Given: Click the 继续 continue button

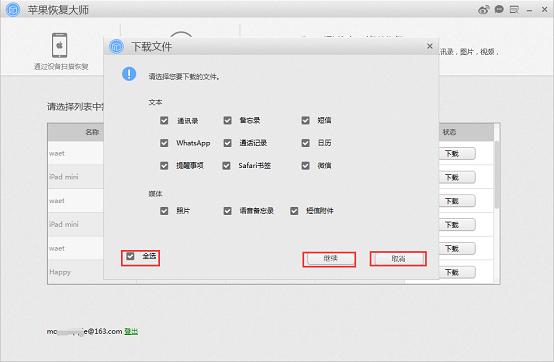Looking at the screenshot, I should [x=330, y=259].
